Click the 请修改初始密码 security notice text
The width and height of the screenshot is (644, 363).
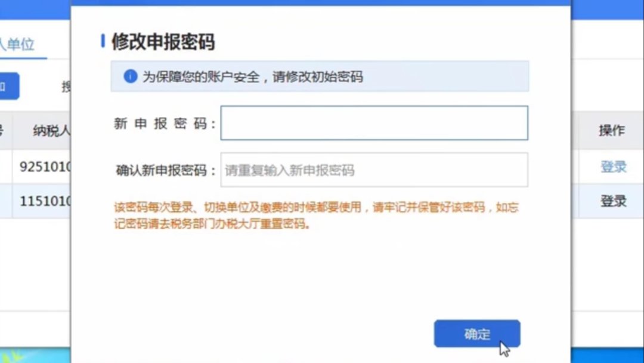252,77
